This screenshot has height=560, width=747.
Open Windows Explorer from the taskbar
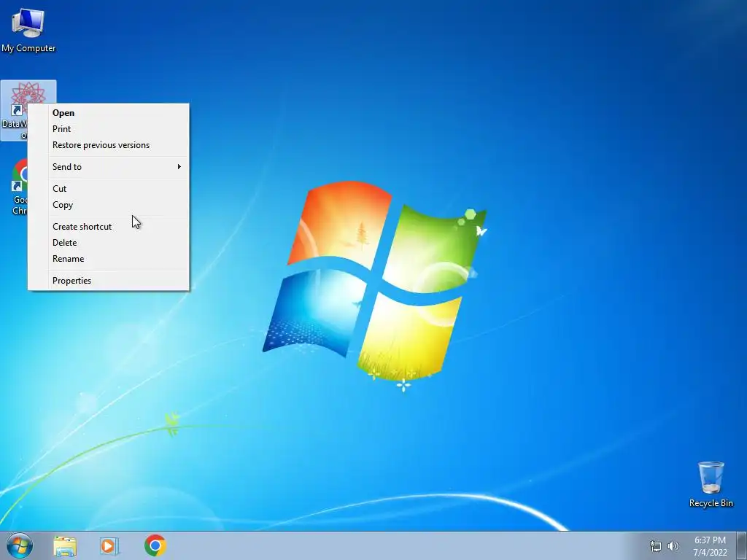pos(65,545)
